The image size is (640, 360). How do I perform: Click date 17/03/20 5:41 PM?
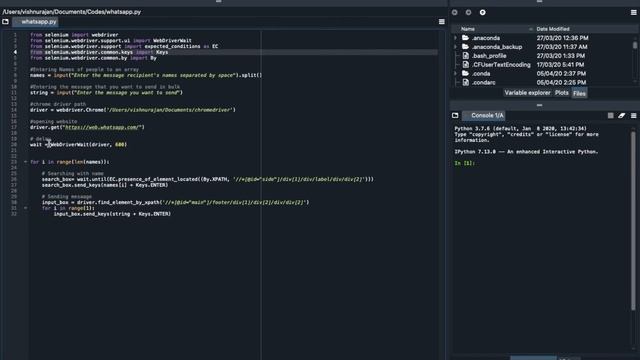(x=560, y=64)
